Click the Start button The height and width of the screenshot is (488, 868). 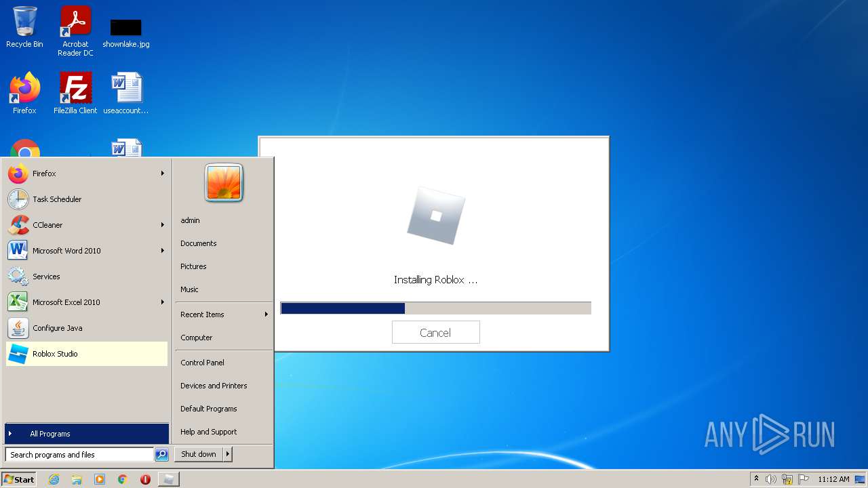click(x=19, y=479)
